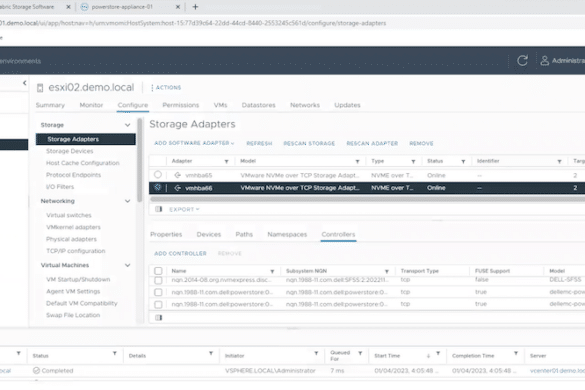Click ADD CONTROLLER button
Viewport: 585px width, 390px height.
coord(180,253)
